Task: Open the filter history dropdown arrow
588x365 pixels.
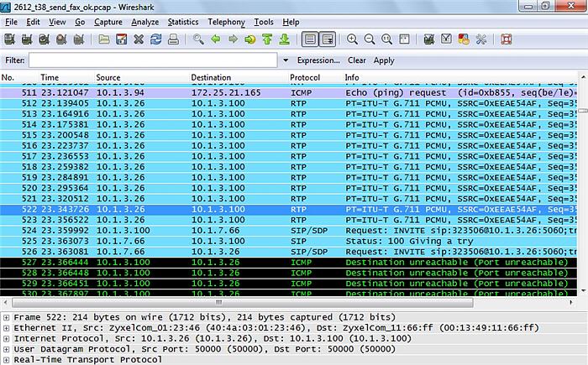Action: click(284, 60)
